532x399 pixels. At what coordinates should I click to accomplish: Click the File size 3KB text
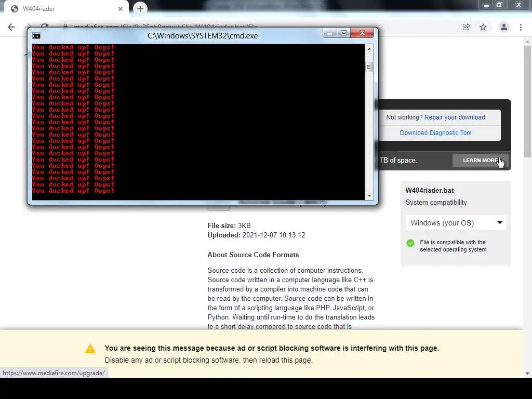click(x=229, y=225)
